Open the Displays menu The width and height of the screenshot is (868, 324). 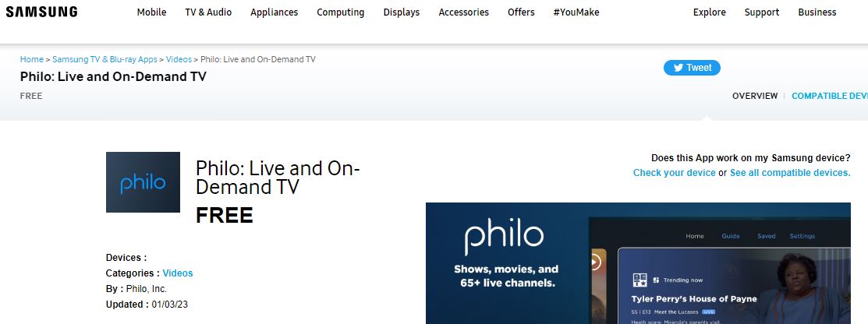(x=402, y=12)
